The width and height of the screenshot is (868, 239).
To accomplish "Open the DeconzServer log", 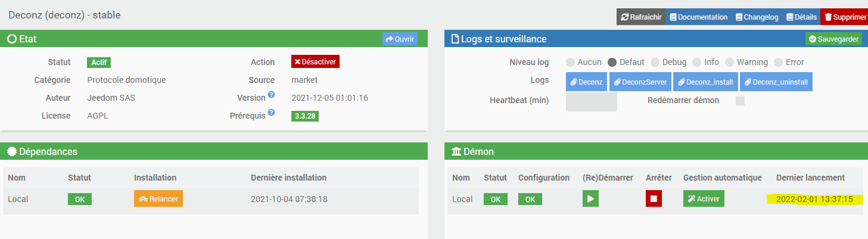I will pos(640,82).
